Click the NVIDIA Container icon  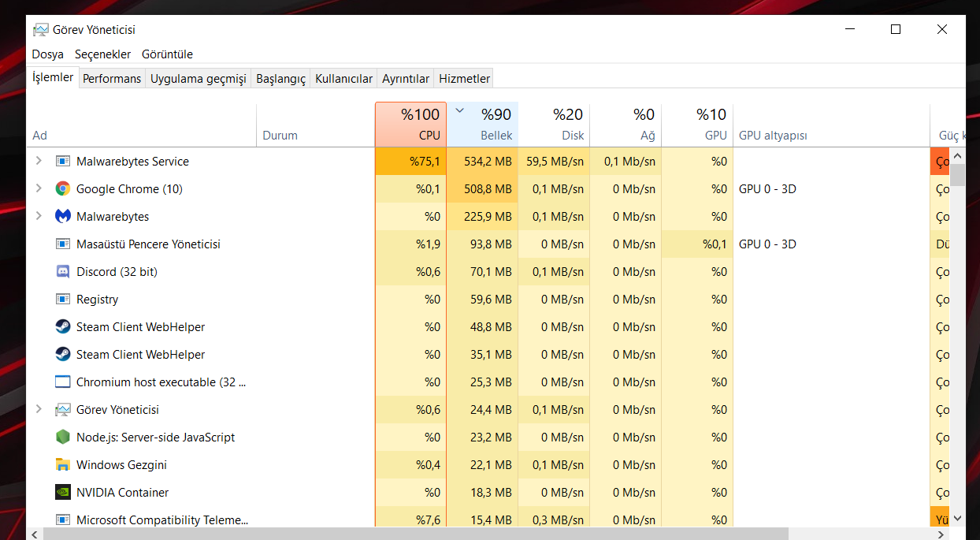pos(63,493)
